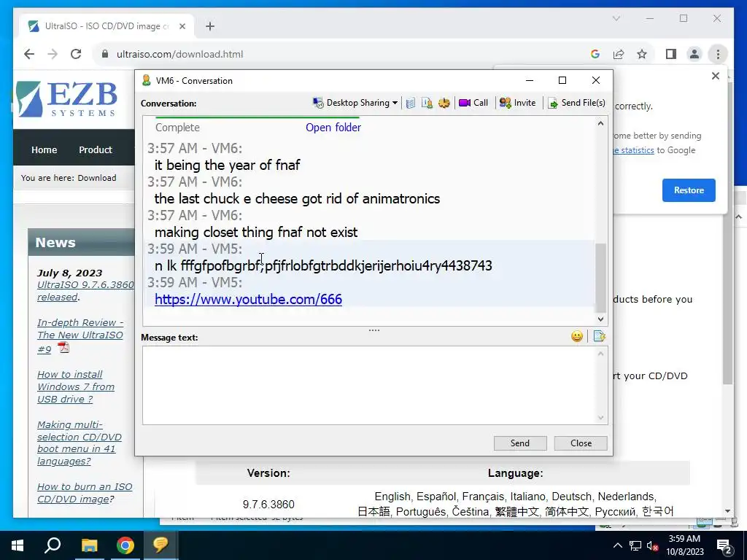747x560 pixels.
Task: Click Chrome back arrow button
Action: point(29,54)
